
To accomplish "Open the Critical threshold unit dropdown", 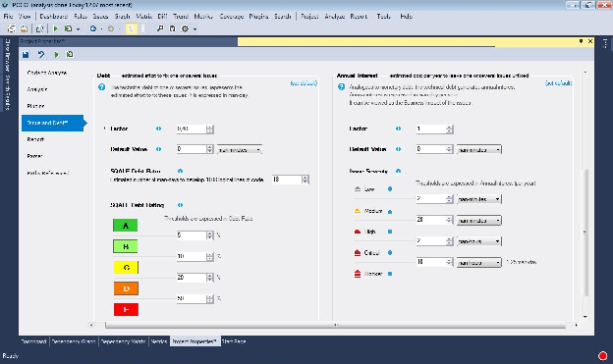I will [x=479, y=263].
